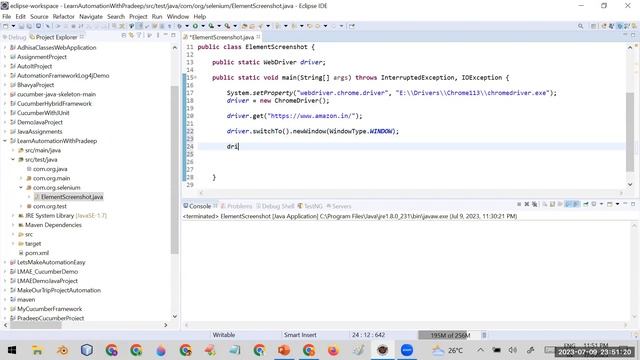Open Firefox from the taskbar
This screenshot has width=640, height=360.
pyautogui.click(x=333, y=350)
